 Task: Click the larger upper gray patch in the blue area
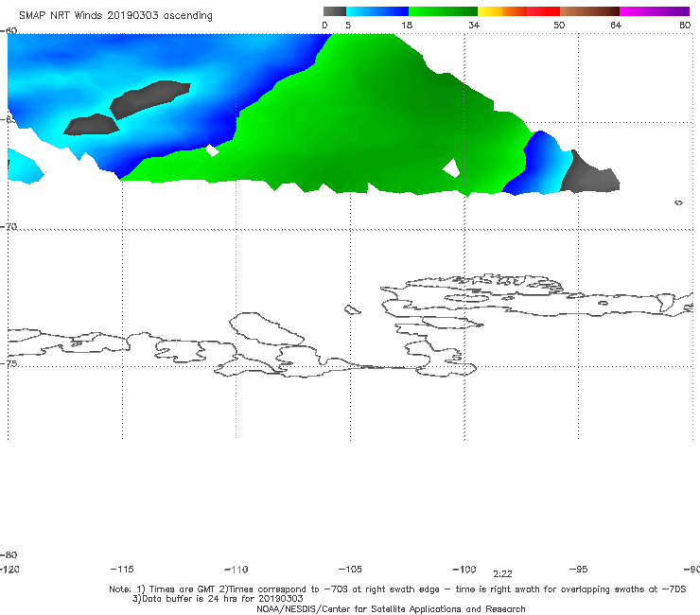click(149, 99)
